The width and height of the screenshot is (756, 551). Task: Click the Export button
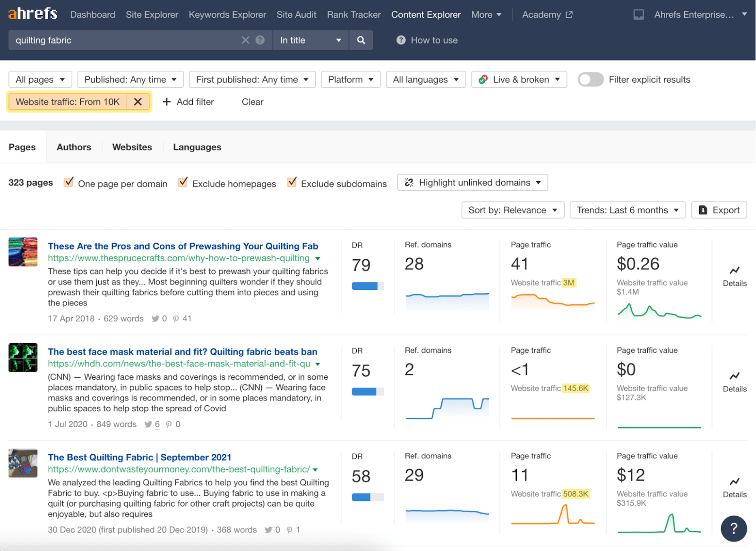[719, 210]
